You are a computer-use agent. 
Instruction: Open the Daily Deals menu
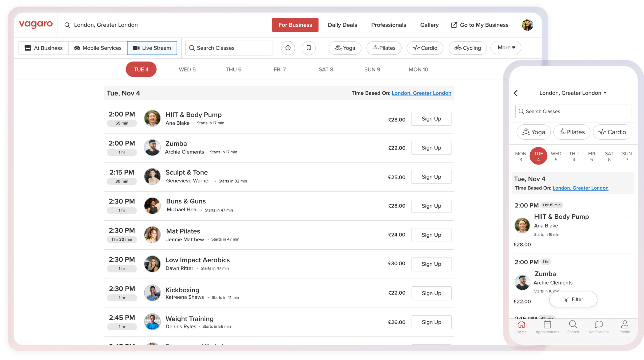click(x=342, y=25)
